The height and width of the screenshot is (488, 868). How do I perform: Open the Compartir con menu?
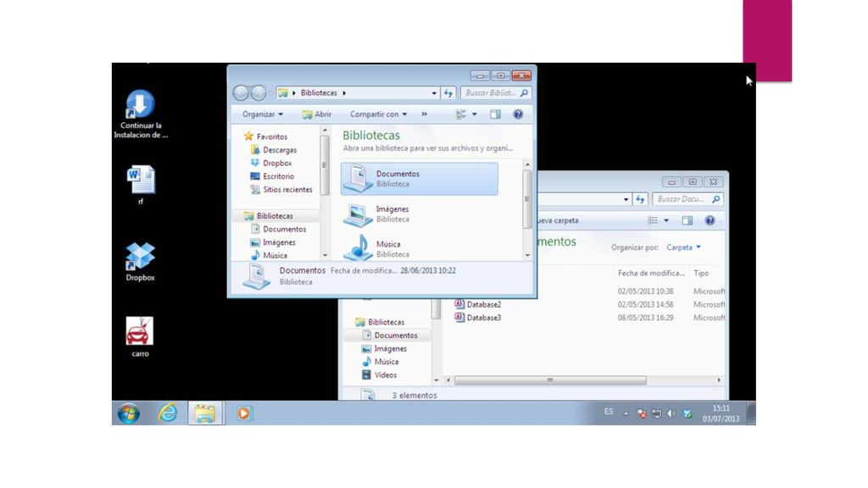[x=379, y=114]
